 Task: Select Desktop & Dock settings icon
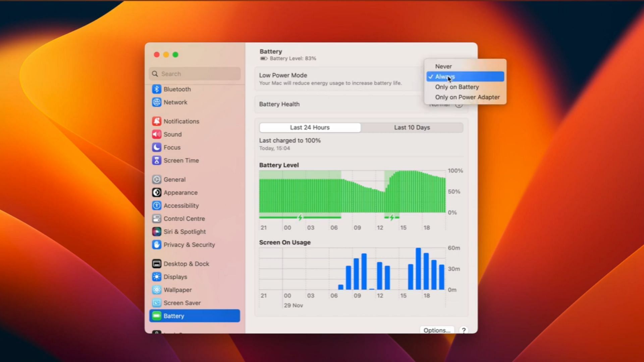(157, 263)
